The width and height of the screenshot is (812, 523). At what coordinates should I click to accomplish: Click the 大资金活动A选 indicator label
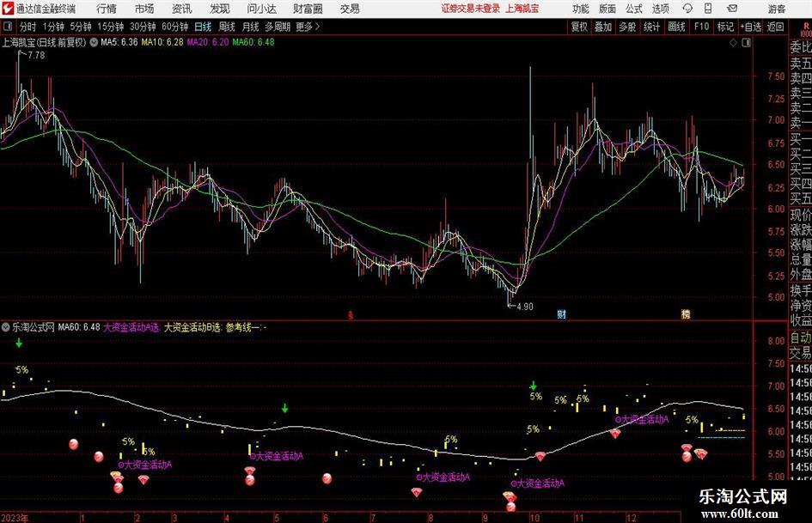point(132,327)
